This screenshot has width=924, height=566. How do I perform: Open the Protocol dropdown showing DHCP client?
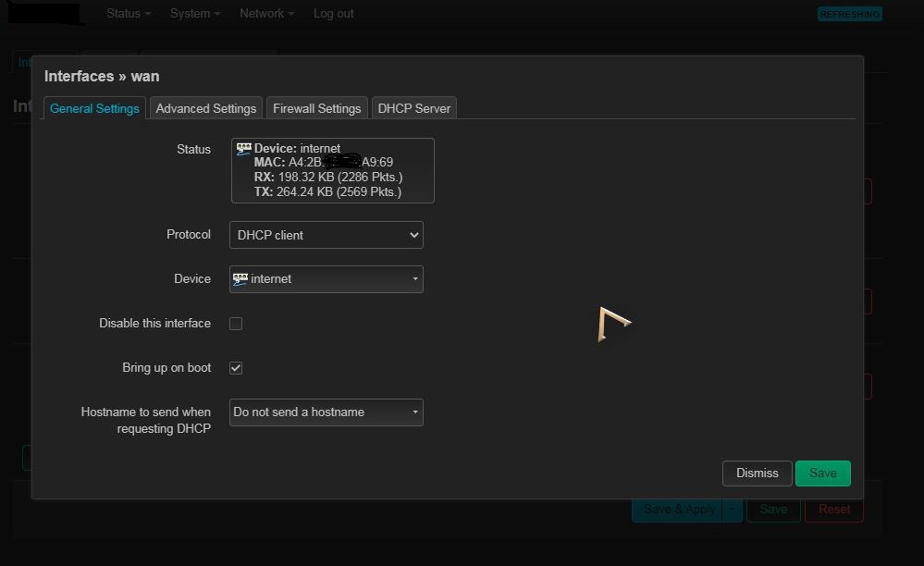coord(326,235)
